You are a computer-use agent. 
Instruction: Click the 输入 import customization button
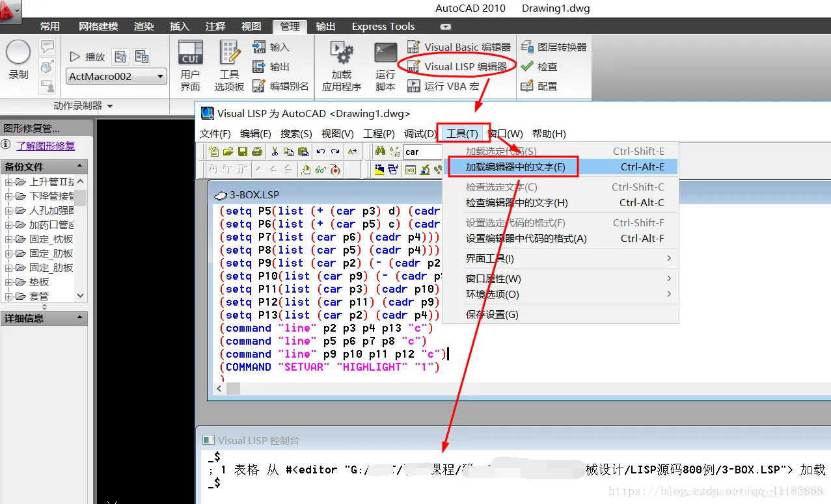(271, 47)
